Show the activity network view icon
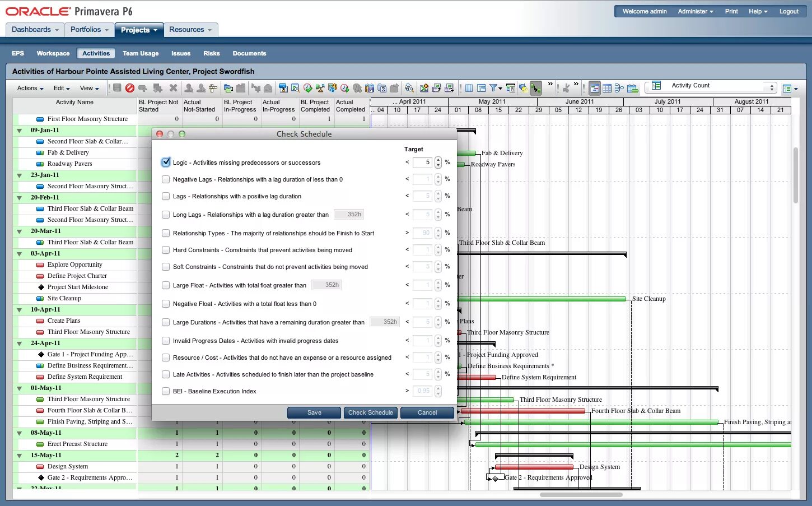 click(619, 88)
